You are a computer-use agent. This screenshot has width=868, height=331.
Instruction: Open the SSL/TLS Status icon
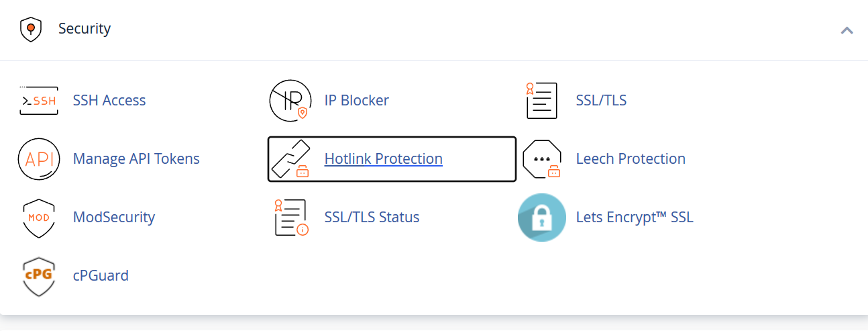(x=291, y=218)
